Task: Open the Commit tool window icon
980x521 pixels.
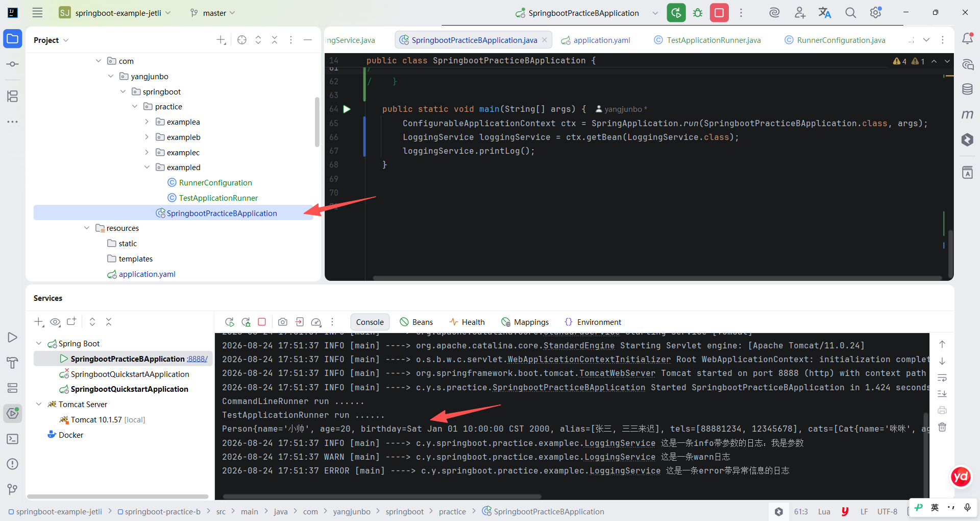Action: [x=13, y=64]
